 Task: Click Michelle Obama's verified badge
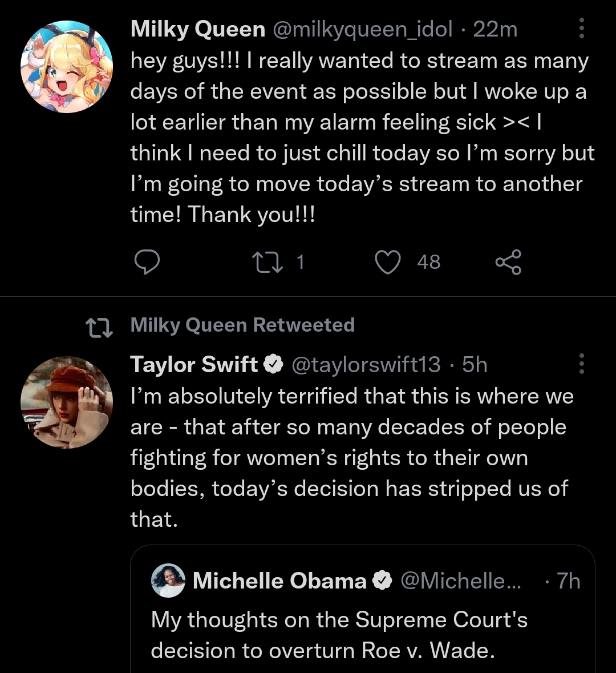coord(382,581)
